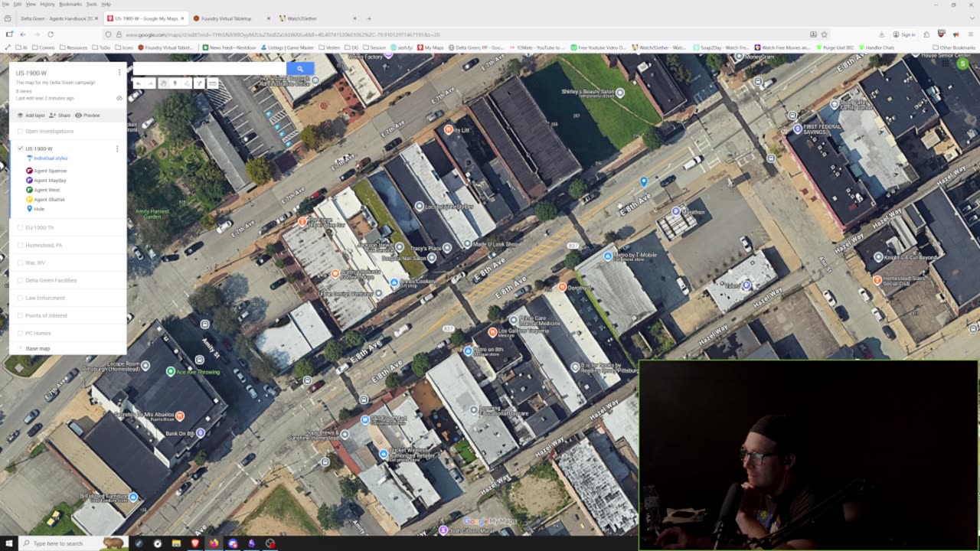Click the Share button

(x=60, y=116)
